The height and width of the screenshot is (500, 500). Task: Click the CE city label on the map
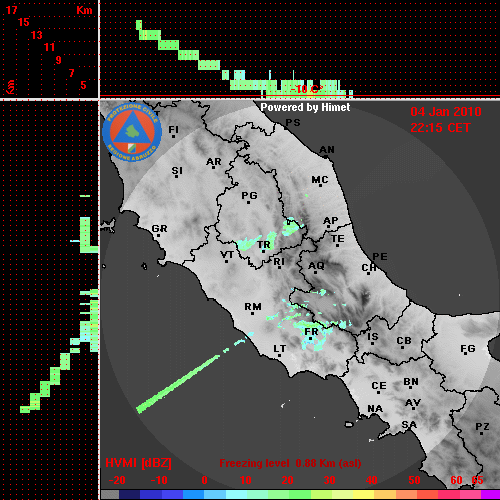(379, 386)
